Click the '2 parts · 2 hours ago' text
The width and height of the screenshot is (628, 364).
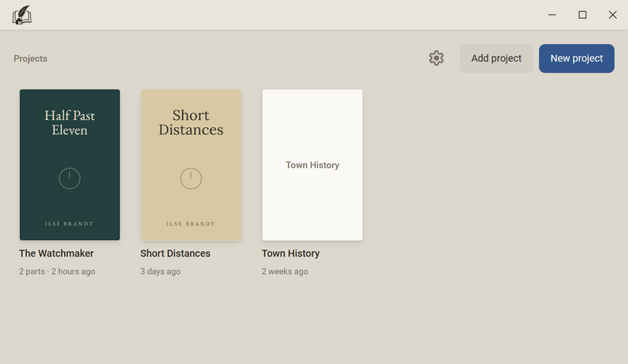[x=57, y=271]
